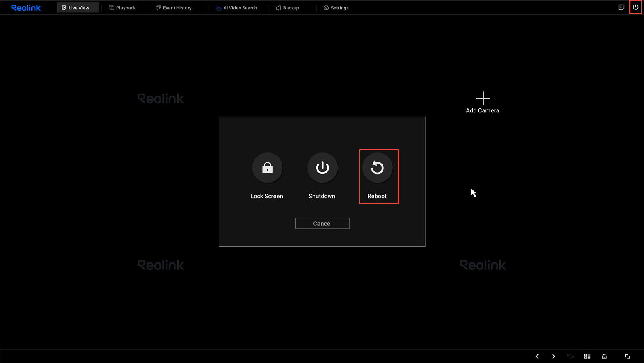Click the grayed-out auto-switch cycle icon
This screenshot has height=363, width=644.
570,356
